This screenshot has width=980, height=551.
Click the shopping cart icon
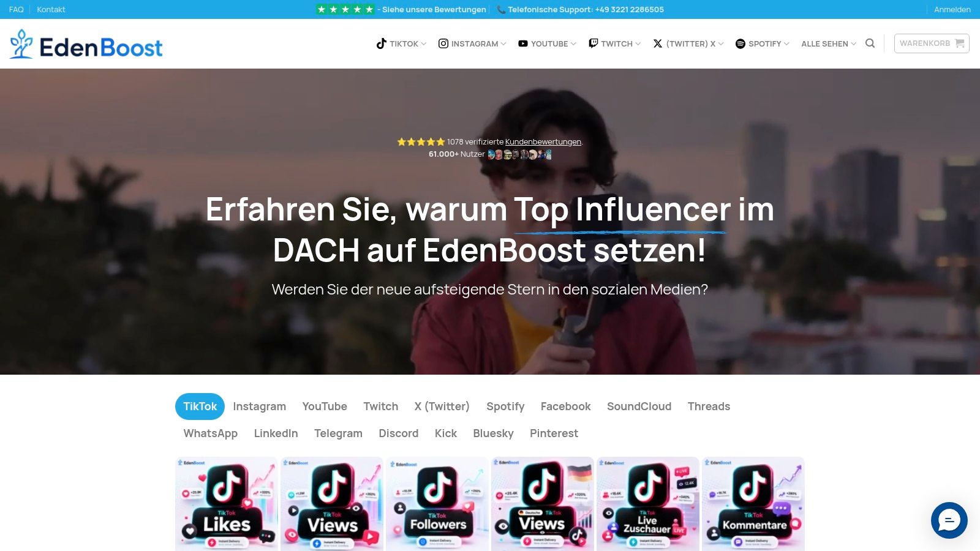959,43
